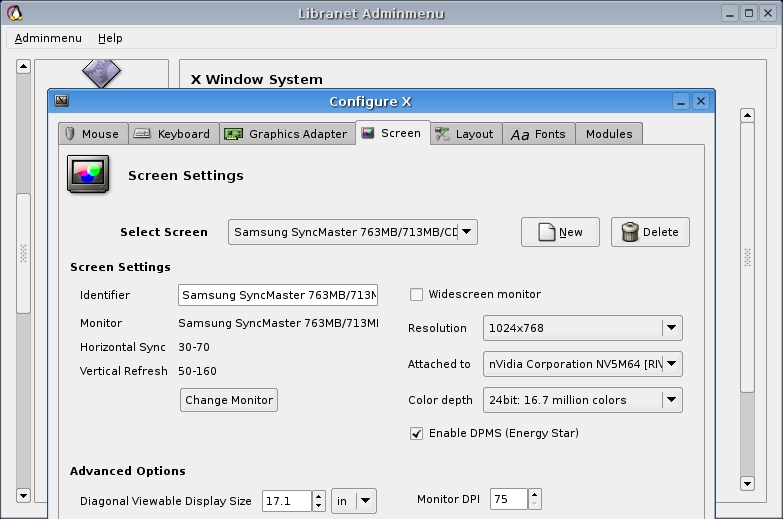Enable the Widescreen monitor checkbox
This screenshot has width=783, height=519.
(x=417, y=294)
